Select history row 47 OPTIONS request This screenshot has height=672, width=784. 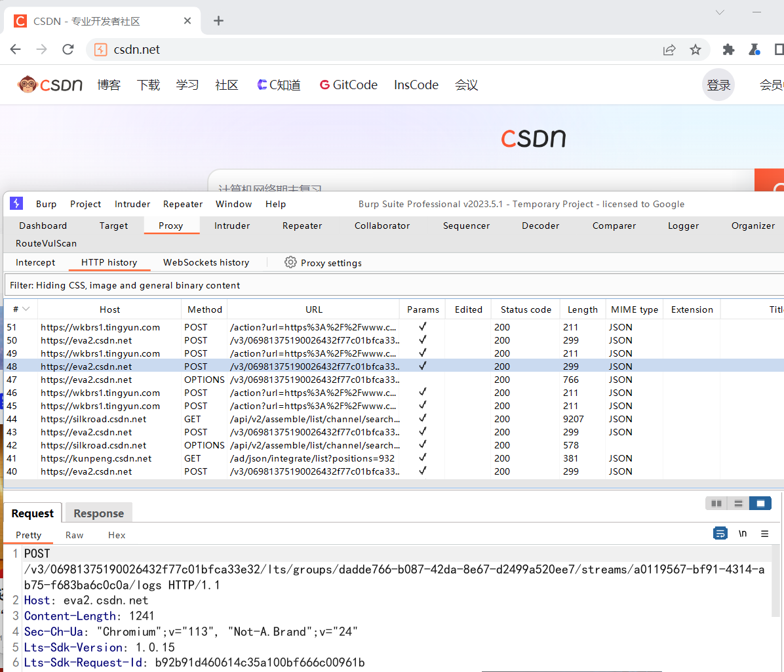(x=394, y=380)
